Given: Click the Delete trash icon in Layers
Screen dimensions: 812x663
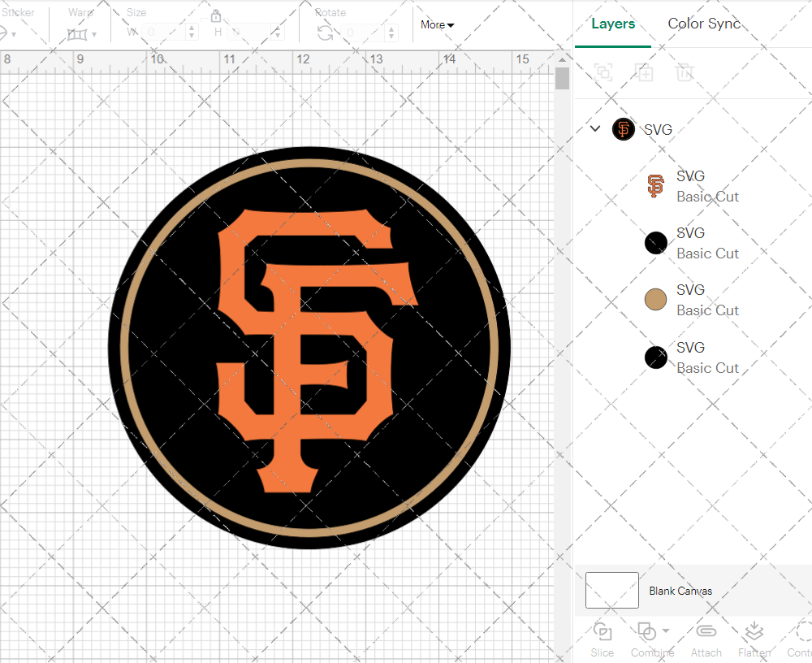Looking at the screenshot, I should tap(685, 72).
